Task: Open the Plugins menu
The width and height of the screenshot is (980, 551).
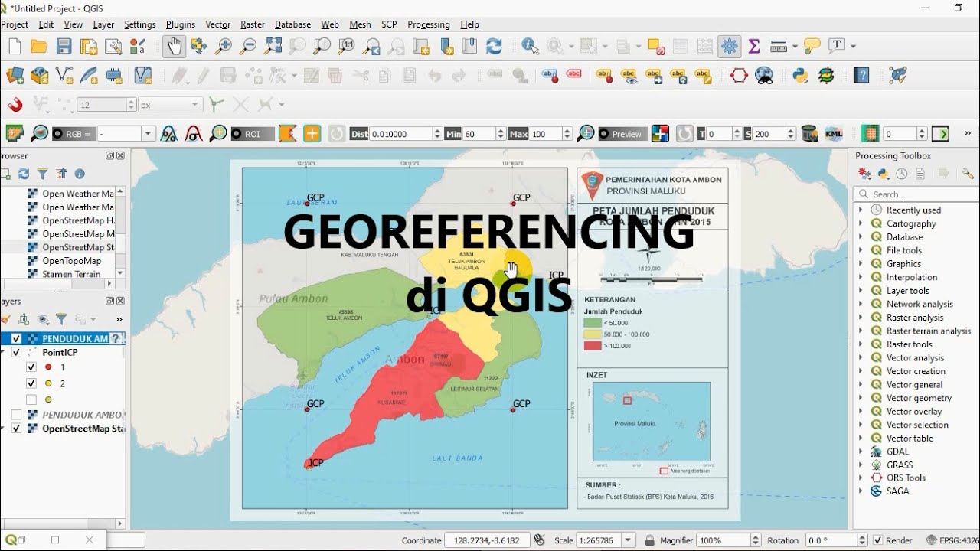Action: tap(181, 24)
